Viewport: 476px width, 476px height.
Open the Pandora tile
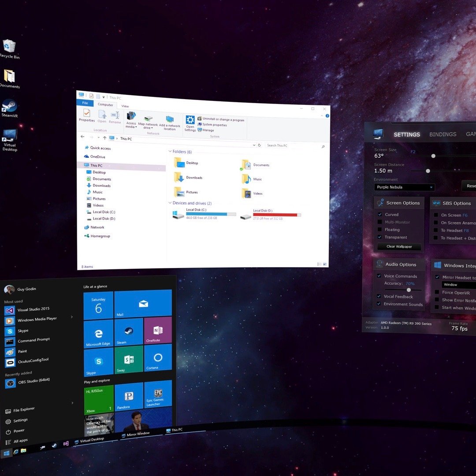click(129, 396)
